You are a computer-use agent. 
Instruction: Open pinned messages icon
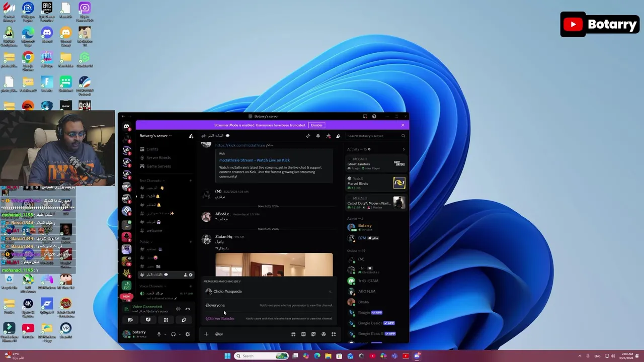tap(328, 136)
